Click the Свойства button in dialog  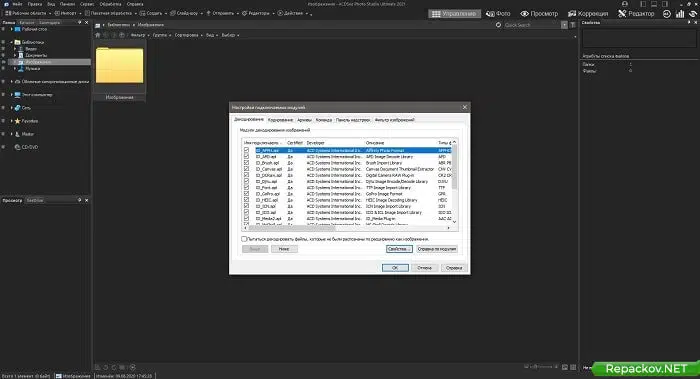(x=399, y=249)
